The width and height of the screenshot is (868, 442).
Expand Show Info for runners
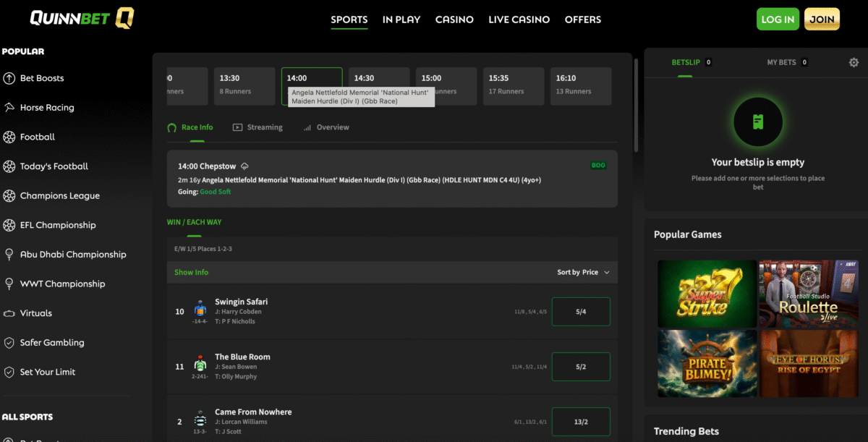tap(191, 272)
